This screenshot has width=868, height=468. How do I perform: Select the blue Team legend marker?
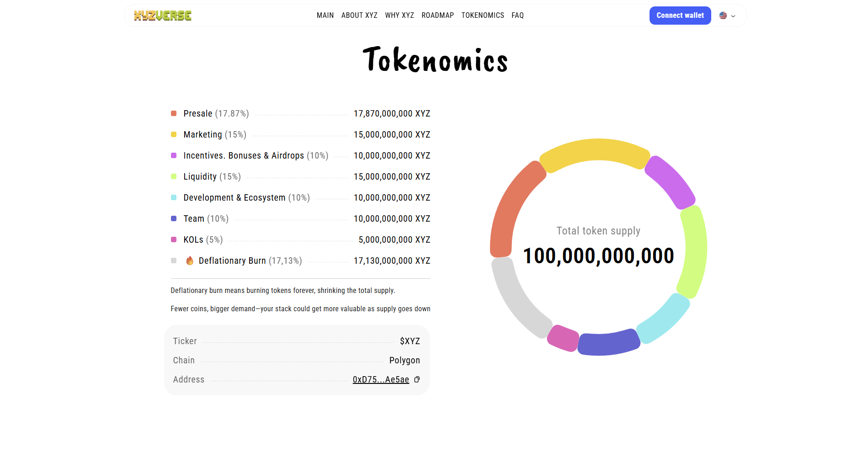click(x=174, y=218)
